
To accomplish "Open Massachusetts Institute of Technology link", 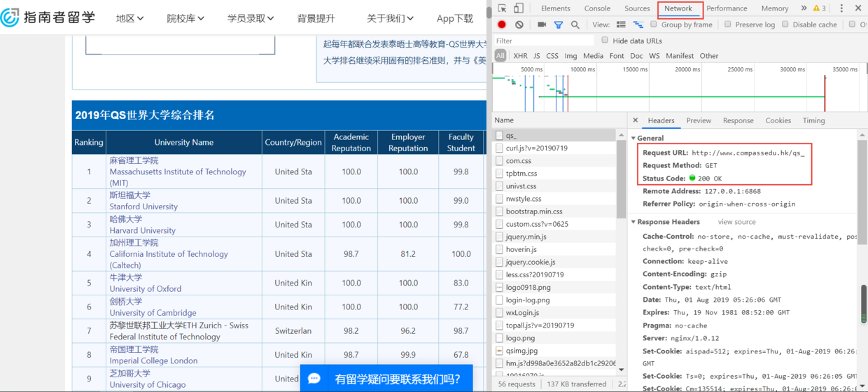I will 178,177.
